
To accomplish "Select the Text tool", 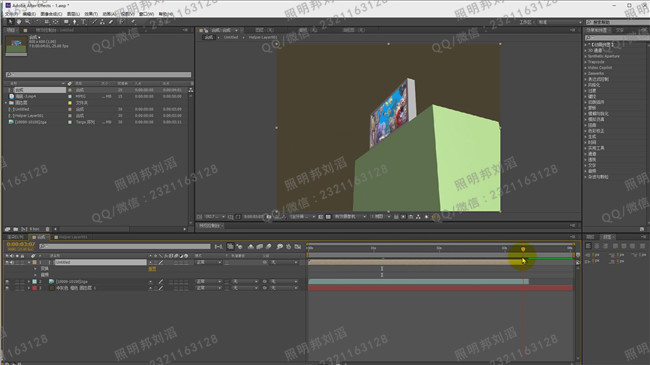I will pos(83,22).
